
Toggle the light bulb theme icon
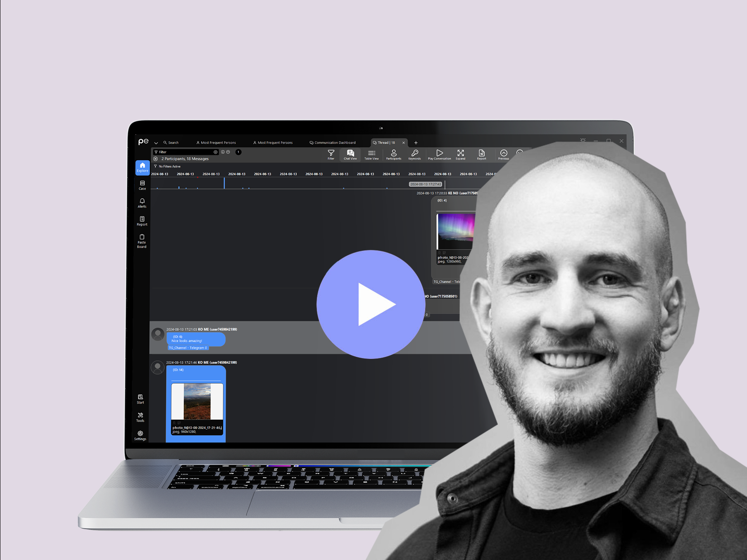[583, 140]
